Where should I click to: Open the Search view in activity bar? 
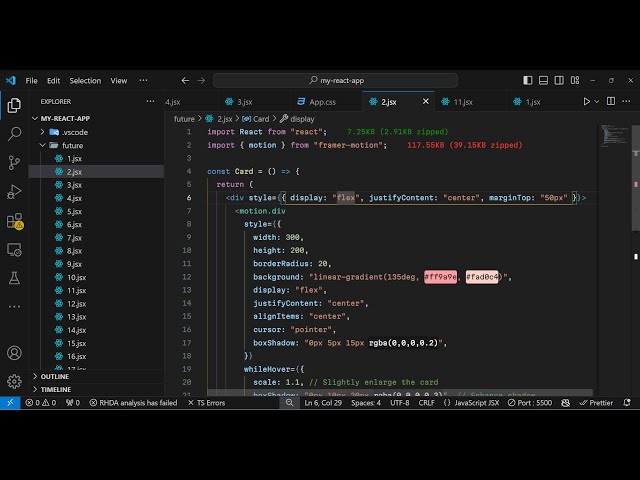14,133
